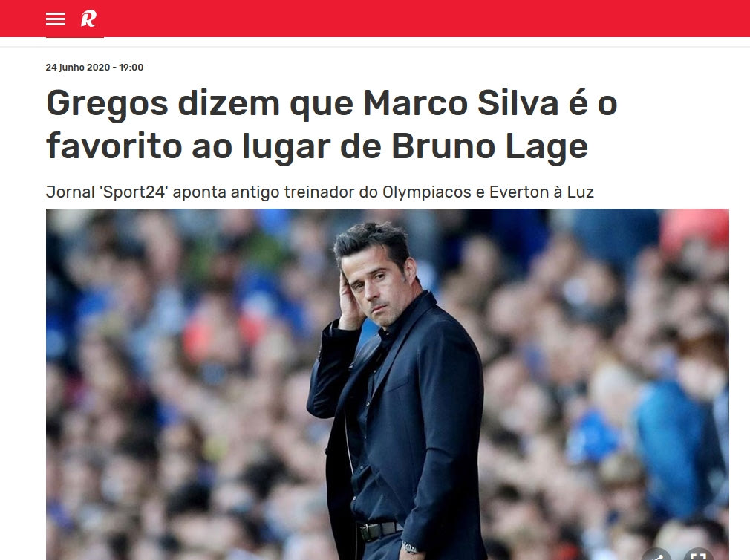750x560 pixels.
Task: Expand the photo with fullscreen icon
Action: pos(699,555)
